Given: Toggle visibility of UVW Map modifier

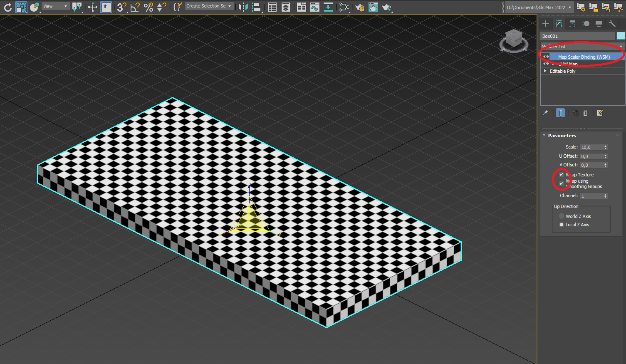Looking at the screenshot, I should (x=546, y=64).
